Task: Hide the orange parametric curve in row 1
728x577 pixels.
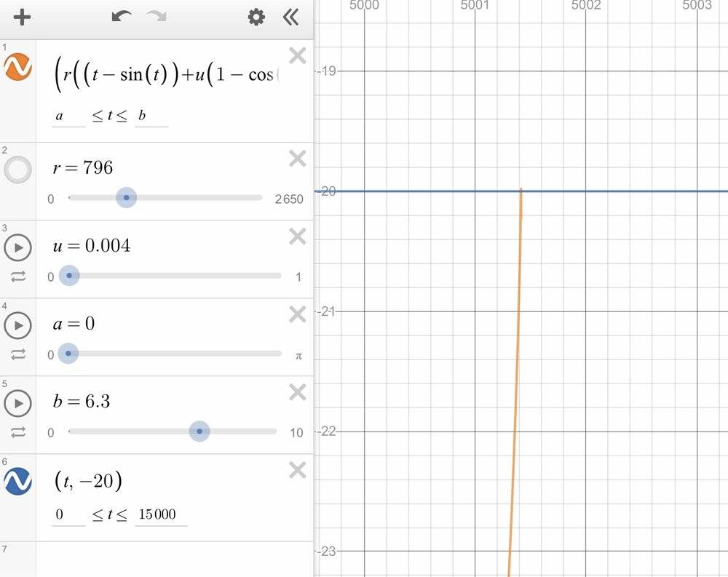Action: pyautogui.click(x=17, y=67)
